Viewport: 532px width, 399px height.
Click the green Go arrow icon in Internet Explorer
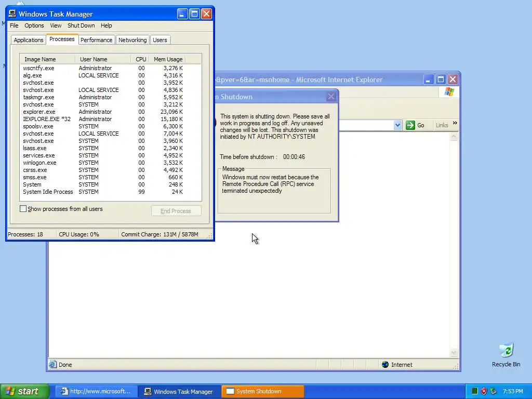[x=410, y=125]
